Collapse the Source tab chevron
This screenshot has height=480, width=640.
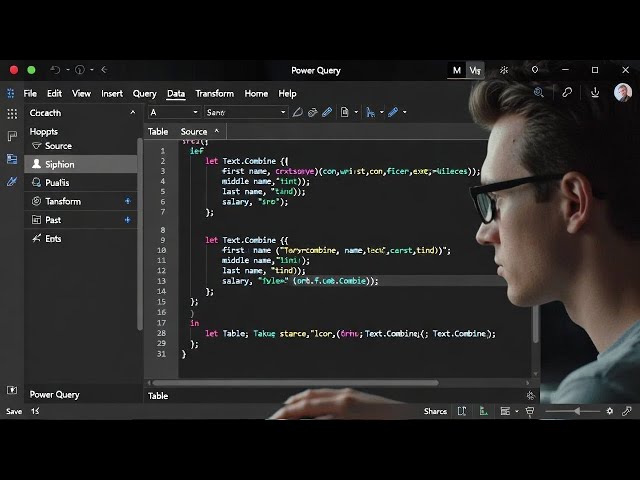pos(217,131)
